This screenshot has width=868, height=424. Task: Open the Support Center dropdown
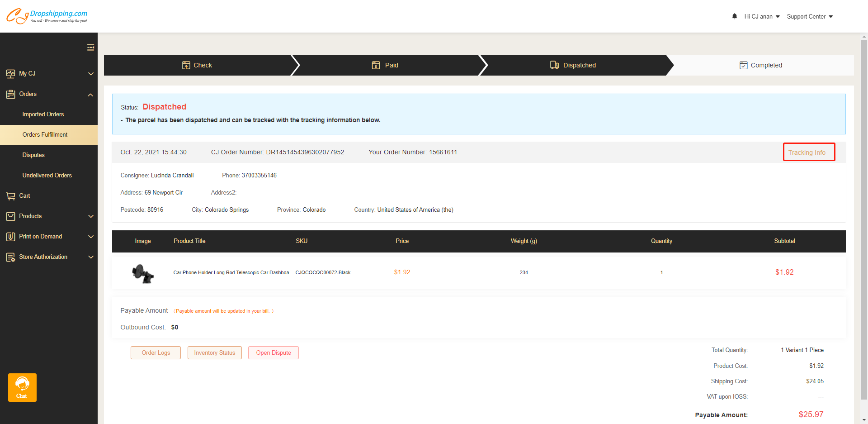pos(809,17)
